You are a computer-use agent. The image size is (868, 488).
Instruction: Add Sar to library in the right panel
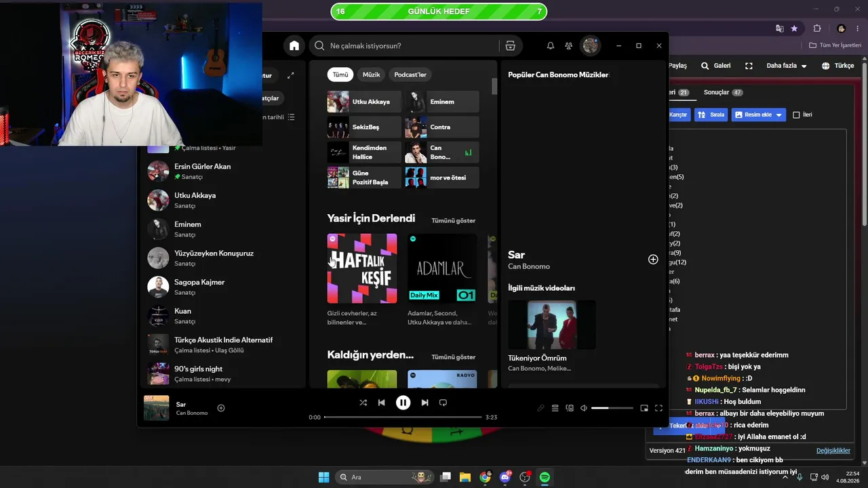(x=653, y=260)
